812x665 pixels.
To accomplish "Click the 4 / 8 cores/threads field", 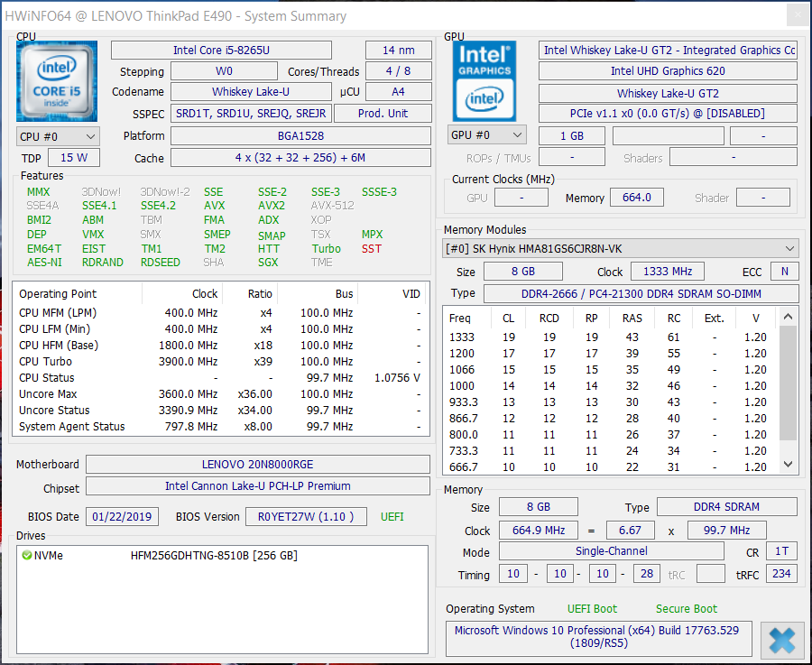I will coord(398,71).
